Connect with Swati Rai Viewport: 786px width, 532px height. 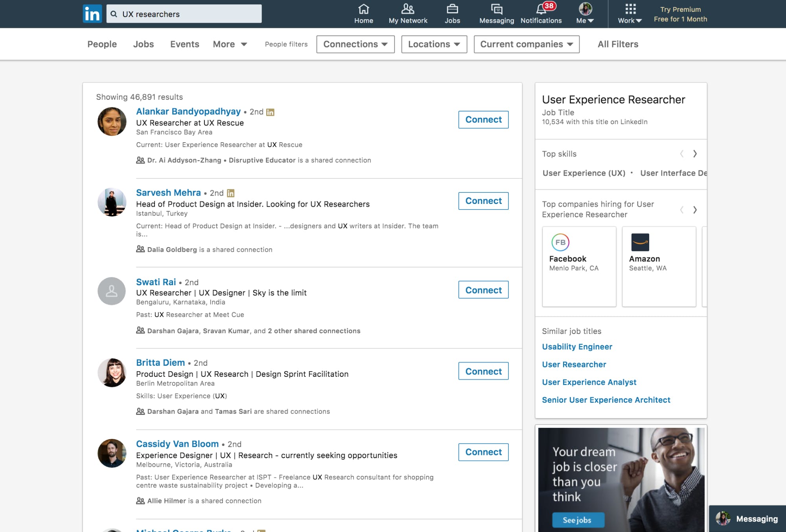coord(483,290)
